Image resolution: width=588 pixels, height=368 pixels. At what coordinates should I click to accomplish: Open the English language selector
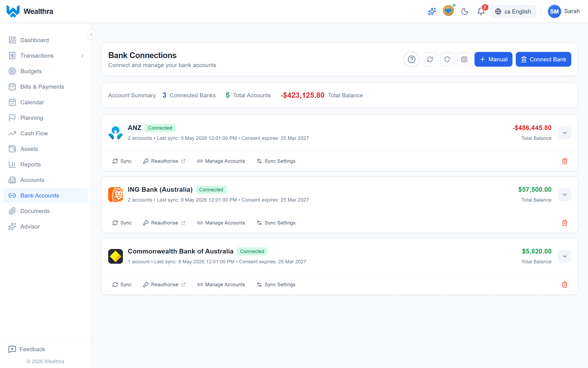click(x=513, y=11)
